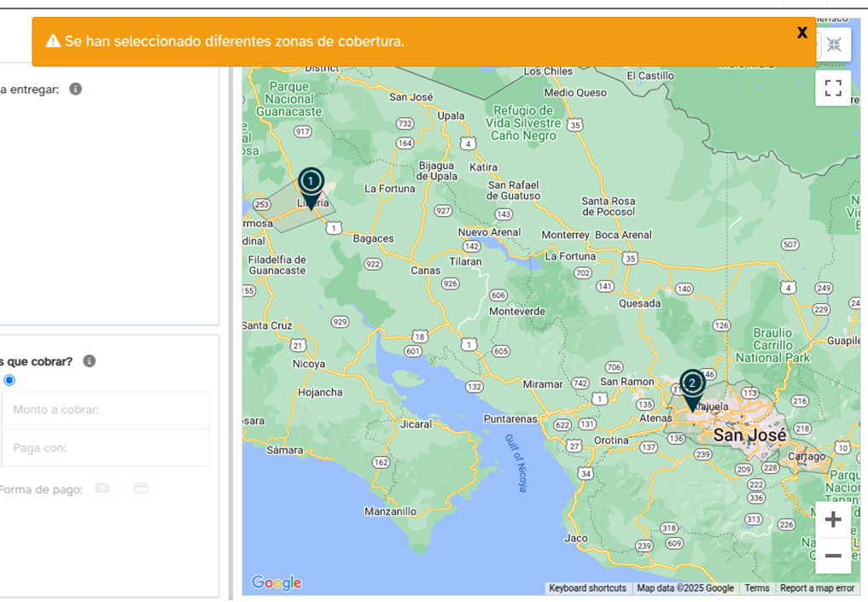Click the warning triangle icon in banner

click(53, 41)
